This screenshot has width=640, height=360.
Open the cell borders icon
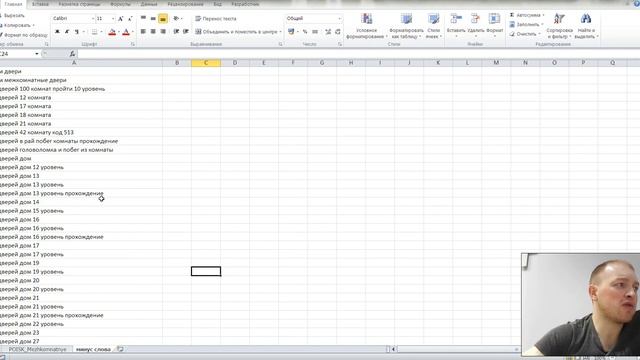click(x=94, y=32)
